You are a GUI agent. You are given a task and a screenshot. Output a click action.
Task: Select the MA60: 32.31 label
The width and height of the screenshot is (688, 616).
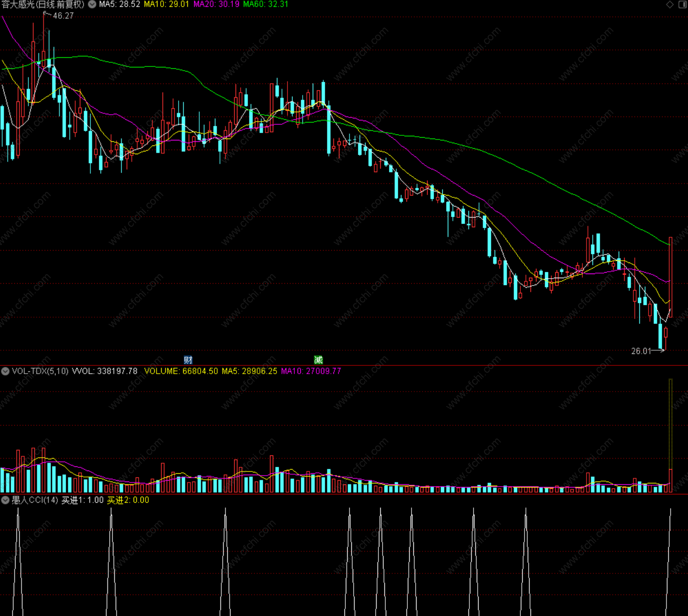pyautogui.click(x=265, y=5)
